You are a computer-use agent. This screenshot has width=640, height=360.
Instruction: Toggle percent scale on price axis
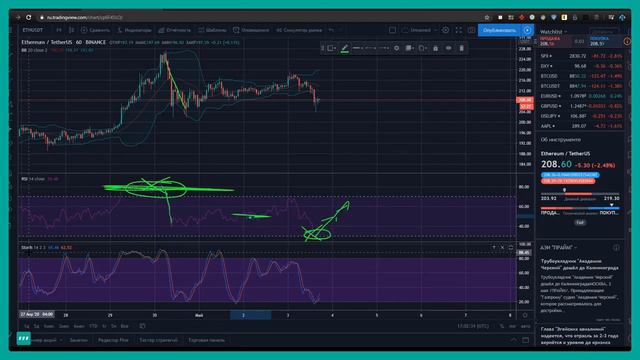(x=502, y=326)
